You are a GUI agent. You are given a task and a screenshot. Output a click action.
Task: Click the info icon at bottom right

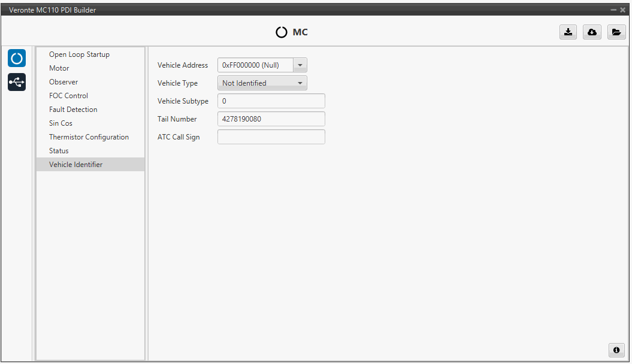(616, 350)
